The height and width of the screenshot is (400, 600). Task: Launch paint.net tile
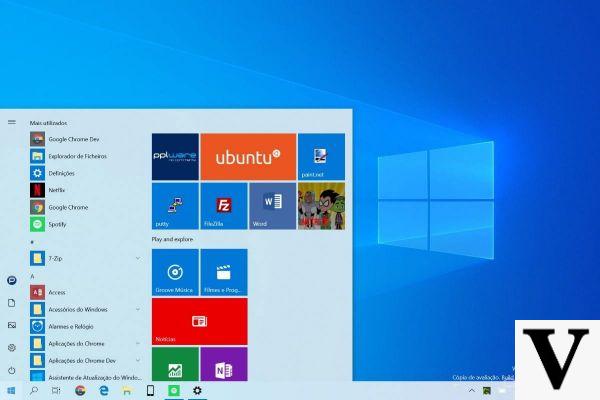tap(321, 157)
